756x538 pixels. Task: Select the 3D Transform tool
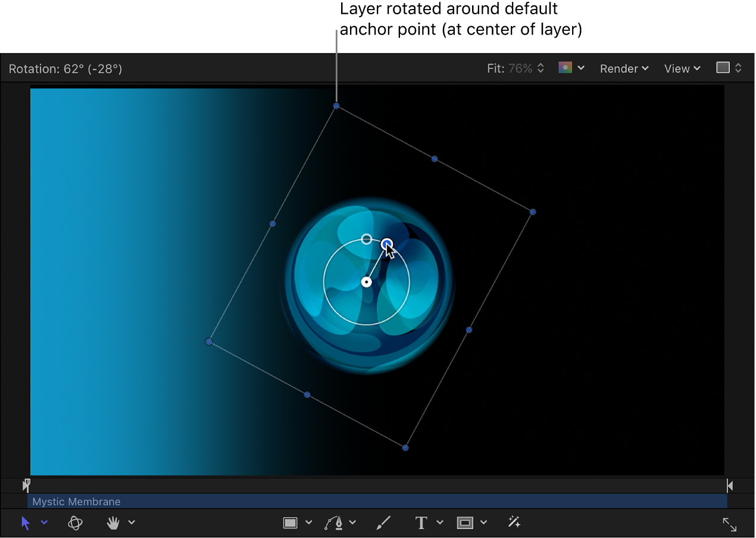coord(75,523)
